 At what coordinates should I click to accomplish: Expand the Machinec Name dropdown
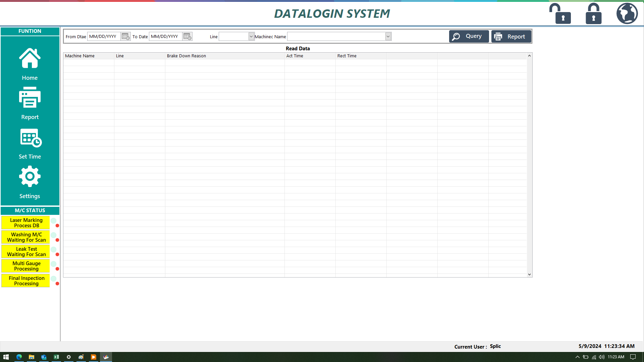[388, 37]
